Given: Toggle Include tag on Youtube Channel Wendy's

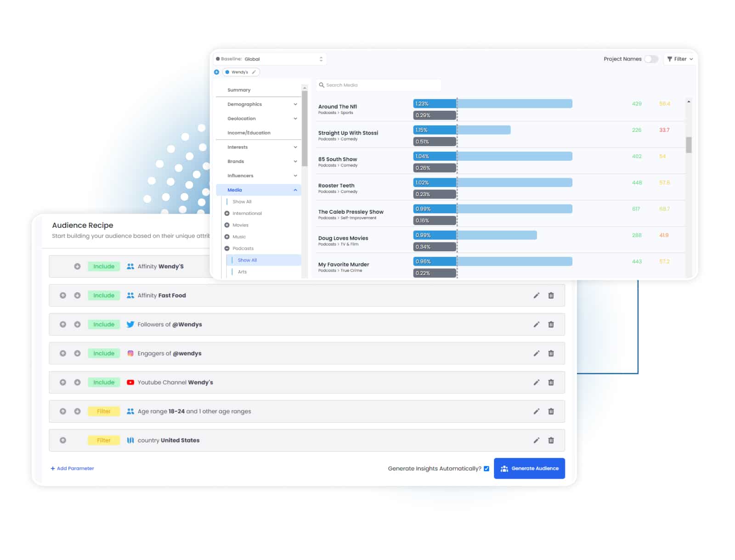Looking at the screenshot, I should (x=104, y=382).
